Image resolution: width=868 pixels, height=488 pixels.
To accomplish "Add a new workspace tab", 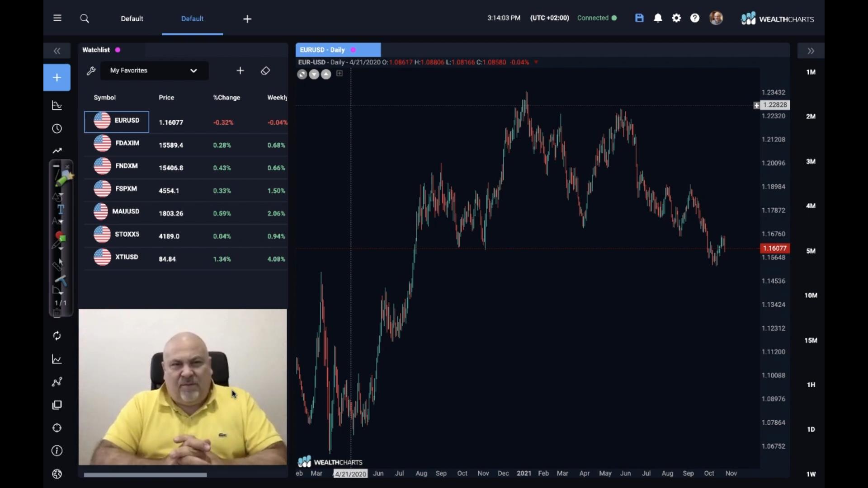I will pyautogui.click(x=247, y=19).
